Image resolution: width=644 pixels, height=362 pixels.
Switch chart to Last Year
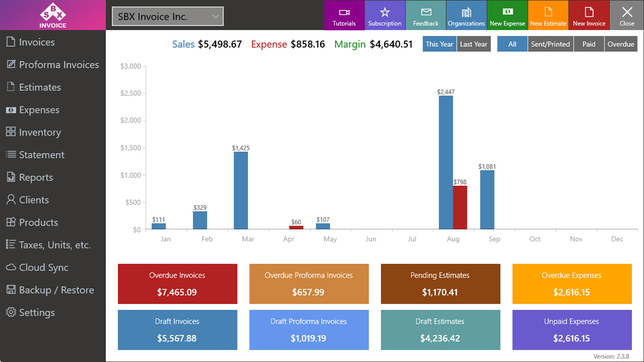(473, 44)
